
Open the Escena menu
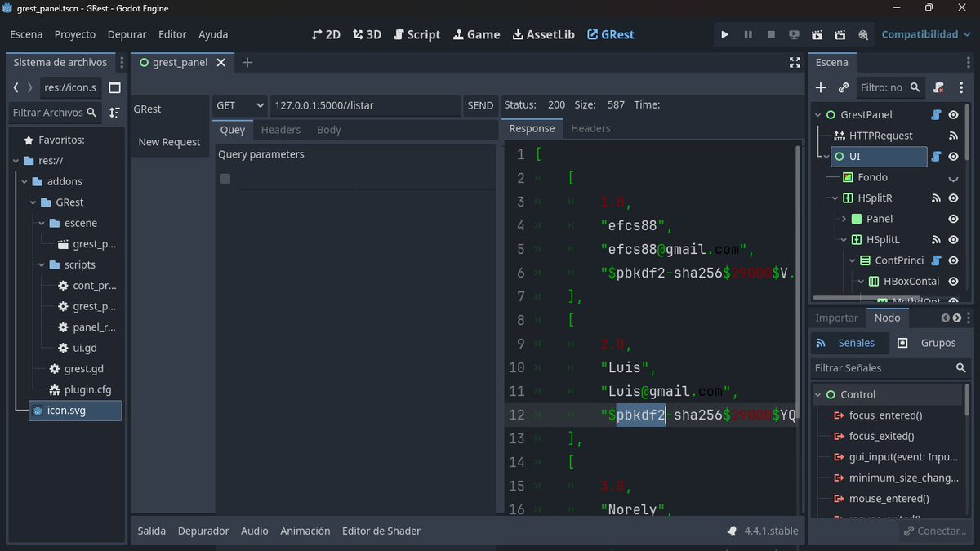[27, 34]
